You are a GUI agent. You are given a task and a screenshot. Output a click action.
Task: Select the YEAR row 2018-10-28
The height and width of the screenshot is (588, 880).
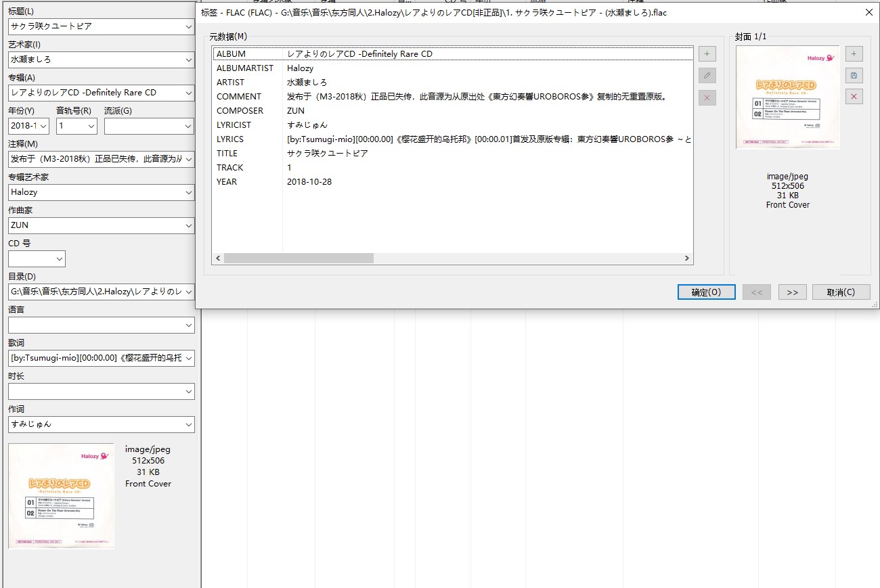point(452,182)
